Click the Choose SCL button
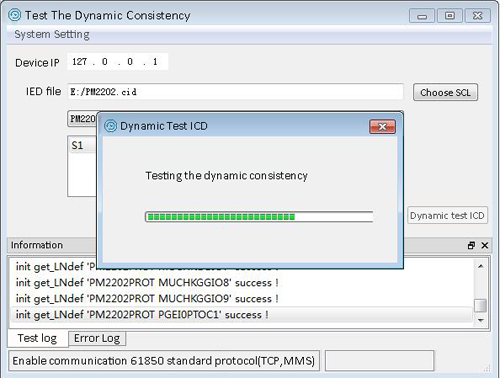The height and width of the screenshot is (378, 500). point(445,92)
